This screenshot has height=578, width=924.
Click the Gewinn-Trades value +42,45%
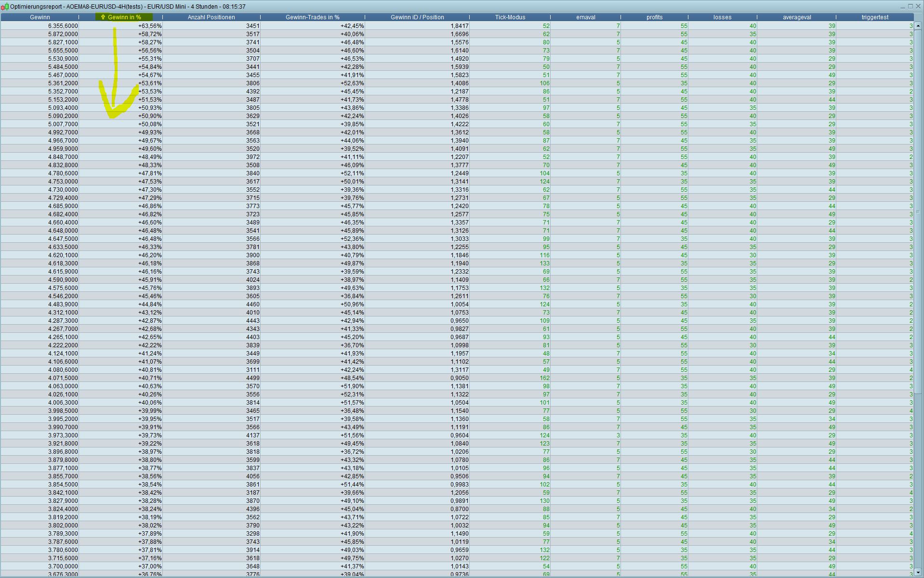[352, 26]
